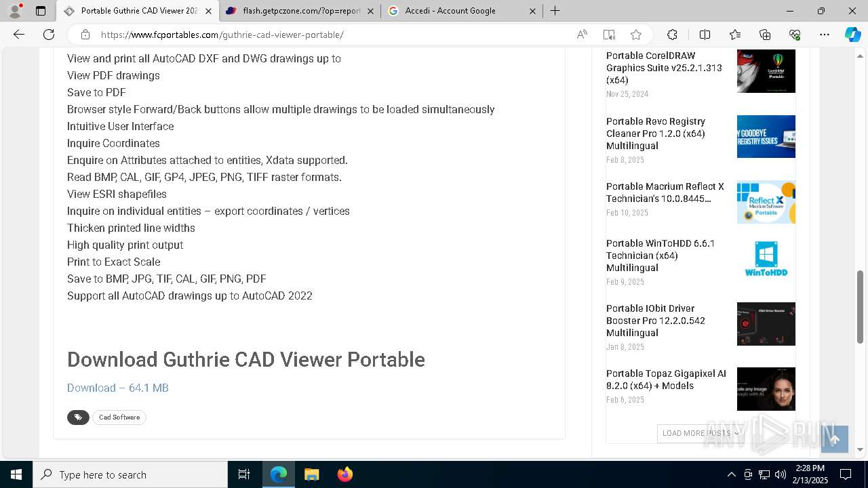
Task: Open Browser essentials heart icon
Action: tap(795, 35)
